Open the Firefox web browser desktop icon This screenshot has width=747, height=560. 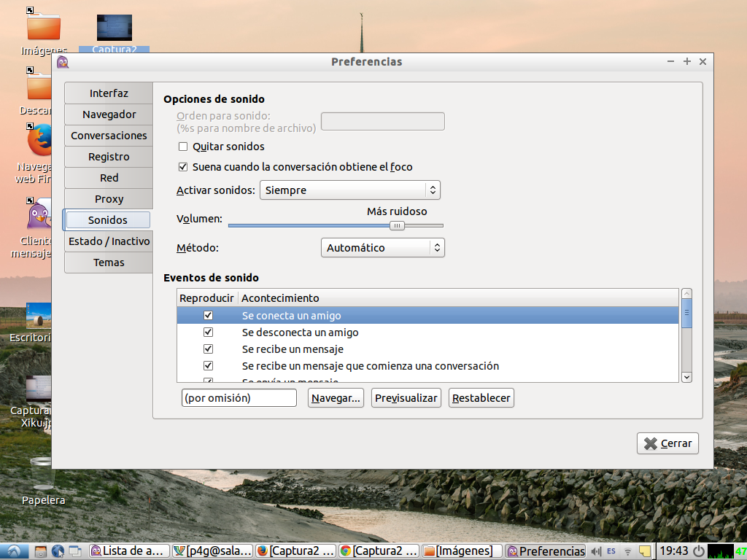point(39,140)
